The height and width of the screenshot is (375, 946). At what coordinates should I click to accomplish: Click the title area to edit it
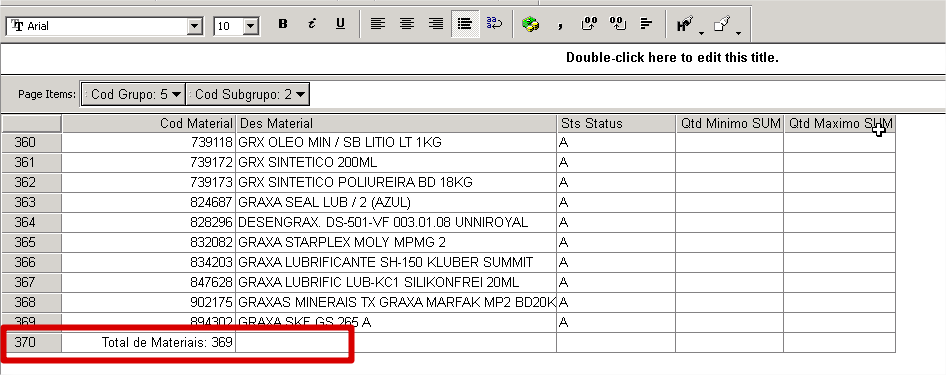tap(672, 58)
